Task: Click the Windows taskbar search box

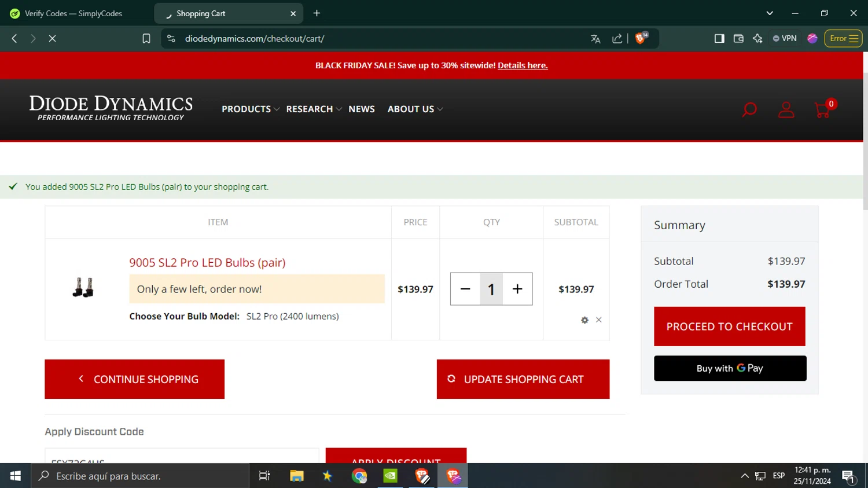Action: pyautogui.click(x=140, y=476)
